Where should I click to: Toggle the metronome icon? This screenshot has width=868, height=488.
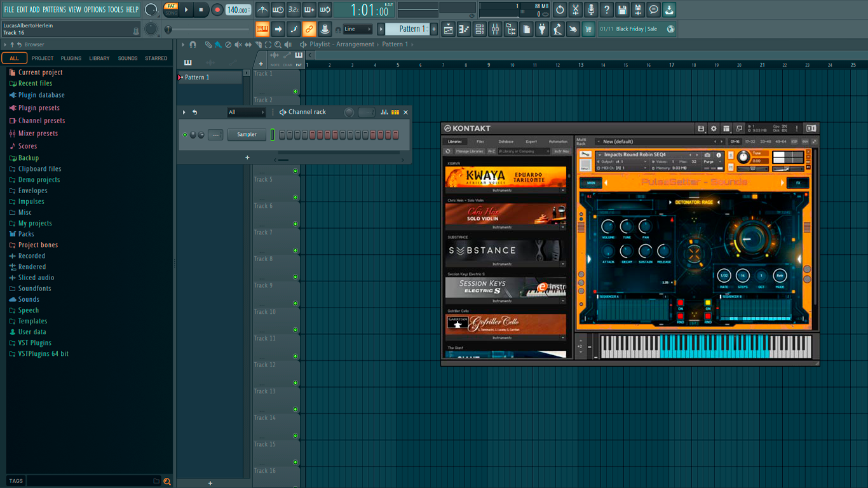262,10
